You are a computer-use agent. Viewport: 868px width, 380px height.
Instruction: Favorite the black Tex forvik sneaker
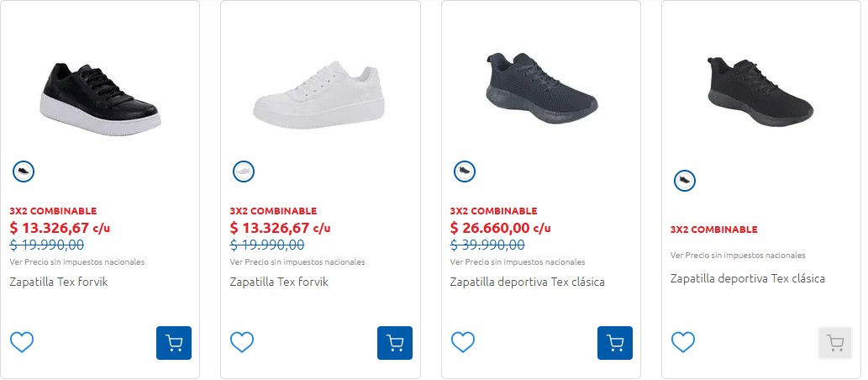click(x=22, y=342)
